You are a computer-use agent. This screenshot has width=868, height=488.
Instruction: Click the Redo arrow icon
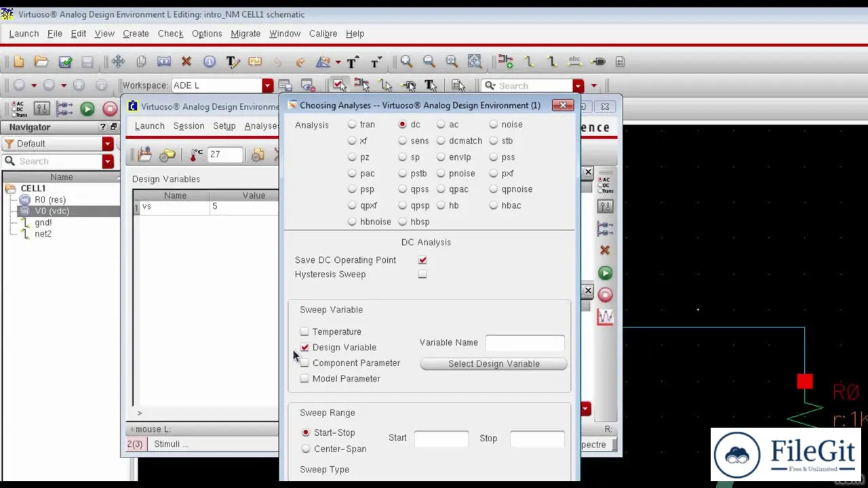300,62
